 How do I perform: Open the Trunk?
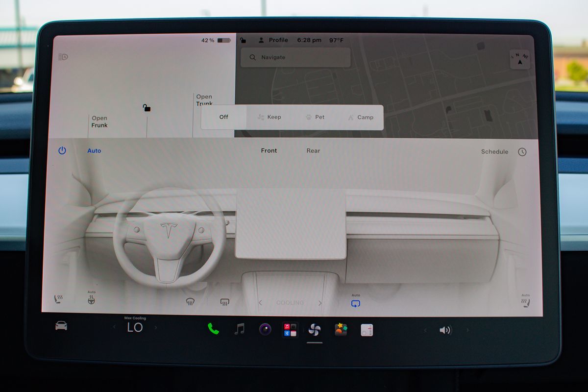[204, 100]
